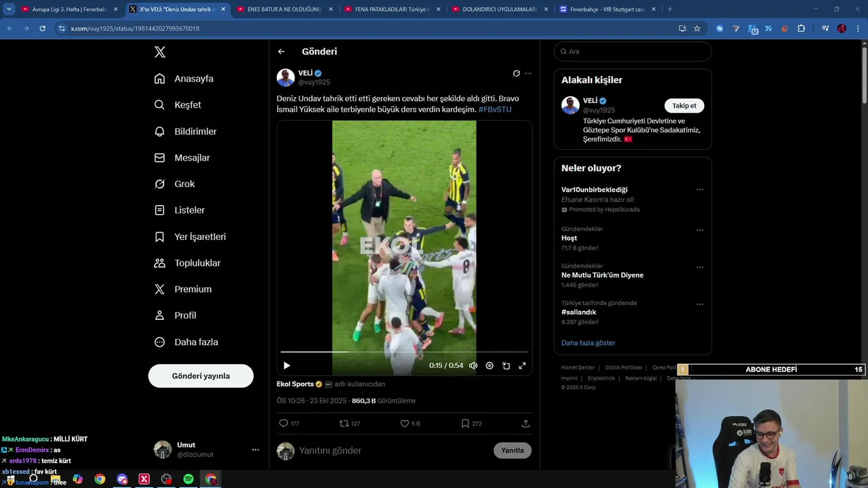Open Listeler in the sidebar
Image resolution: width=868 pixels, height=488 pixels.
coord(180,210)
